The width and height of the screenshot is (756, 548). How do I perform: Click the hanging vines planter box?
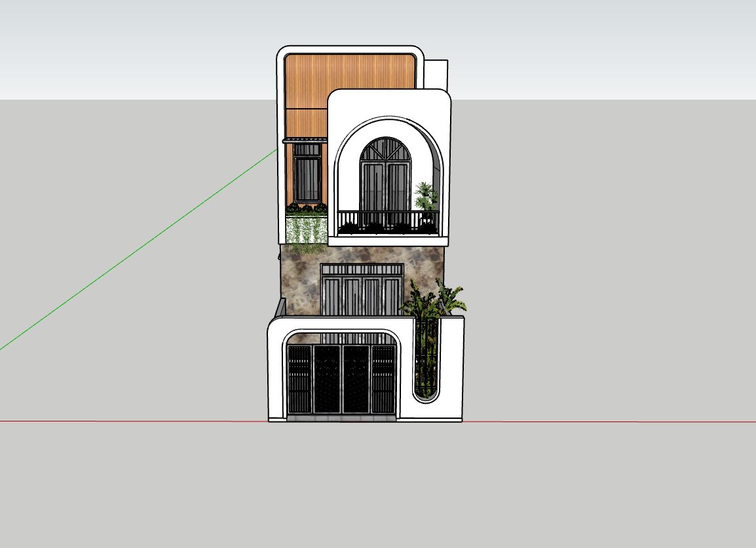point(306,229)
